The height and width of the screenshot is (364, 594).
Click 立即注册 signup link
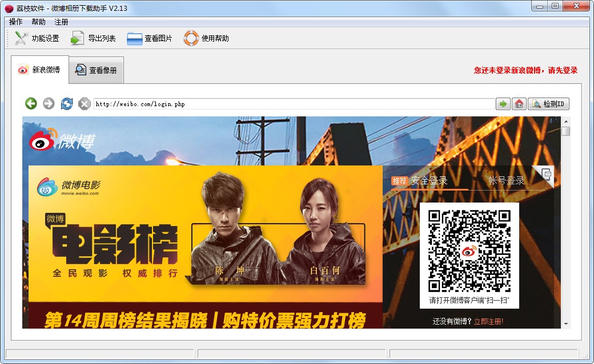tap(488, 321)
